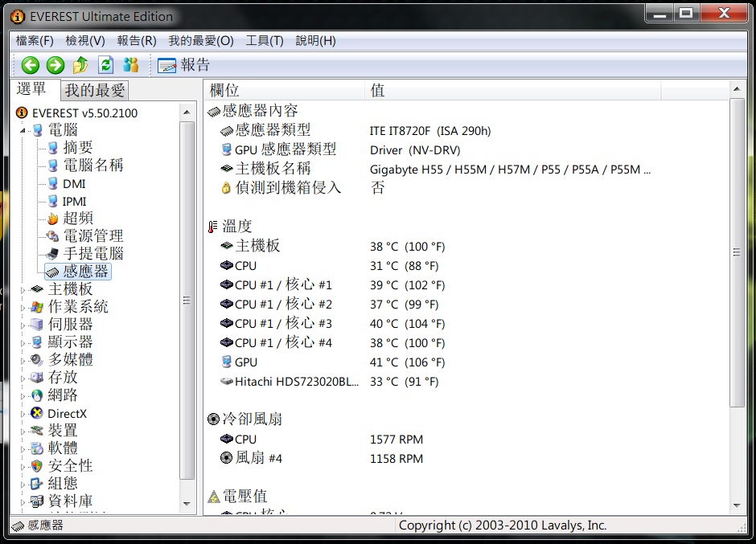Click the 電源管理 icon in tree

[x=52, y=236]
